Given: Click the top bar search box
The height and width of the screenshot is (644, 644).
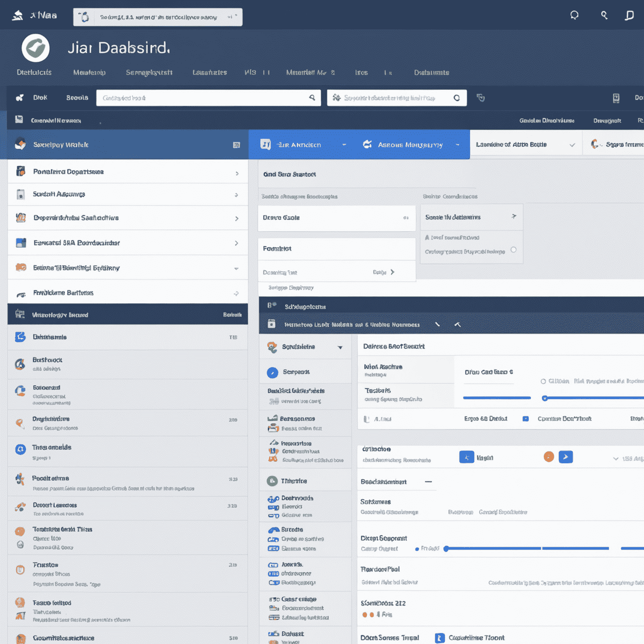Looking at the screenshot, I should coord(158,17).
